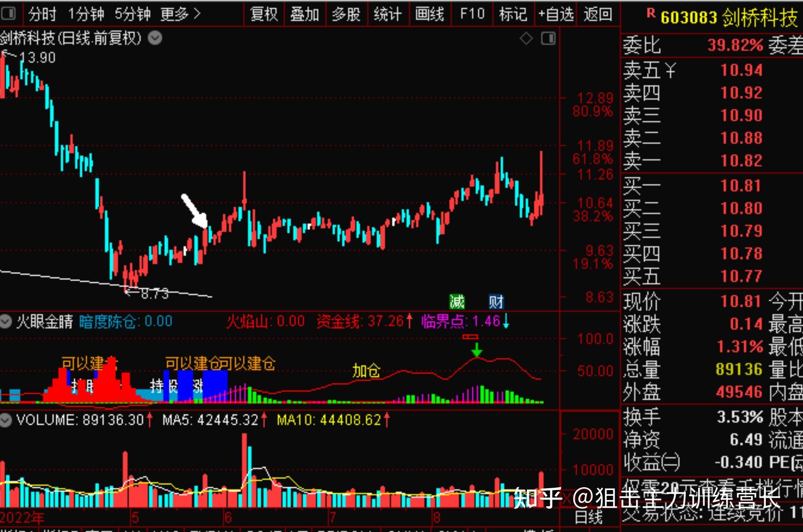Click the green down-arrow signal in indicator
Viewport: 803px width, 532px height.
(476, 349)
